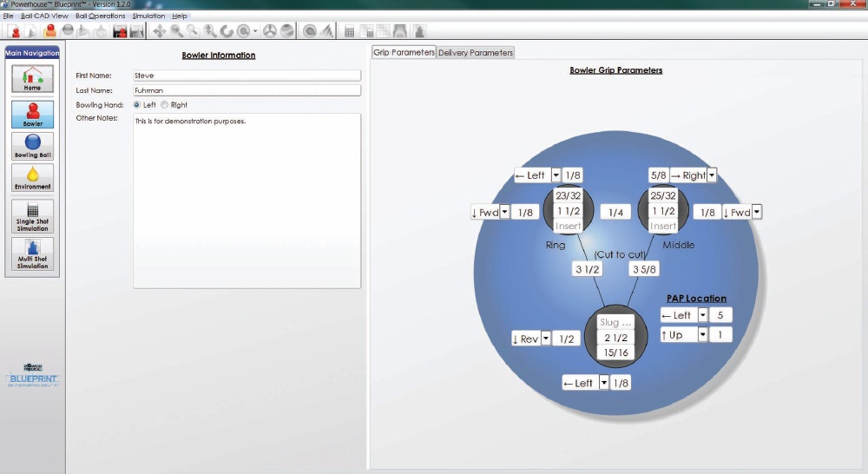Click the First Name input field
Viewport: 868px width, 474px height.
pyautogui.click(x=247, y=76)
